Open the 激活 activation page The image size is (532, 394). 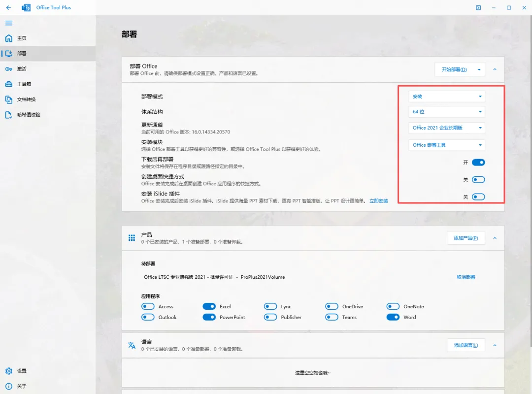click(47, 68)
